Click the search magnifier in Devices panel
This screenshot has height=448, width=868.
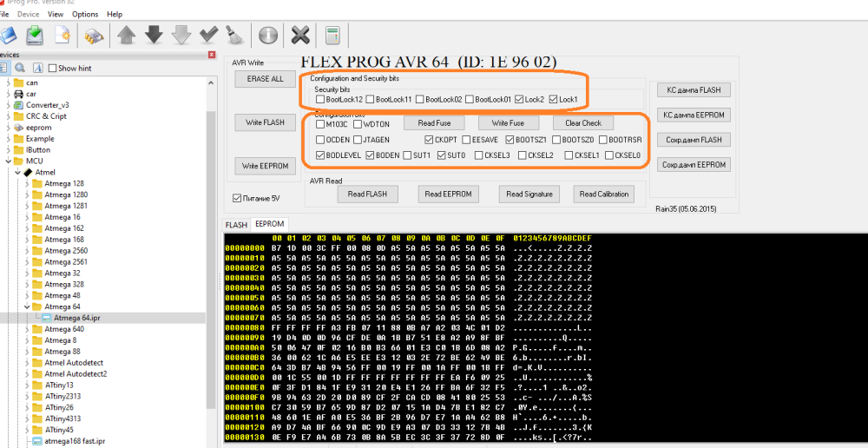(x=20, y=68)
